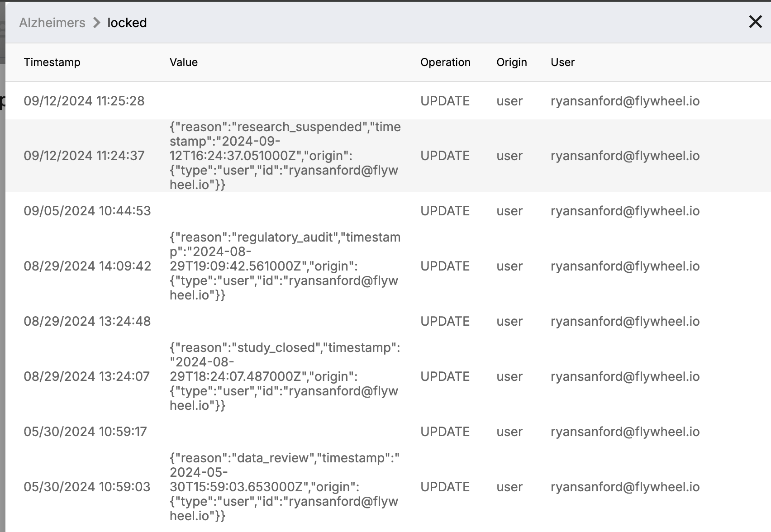
Task: Click ryansanford@flywheel.io in the 05/30/2024 10:59:03 row
Action: click(625, 487)
